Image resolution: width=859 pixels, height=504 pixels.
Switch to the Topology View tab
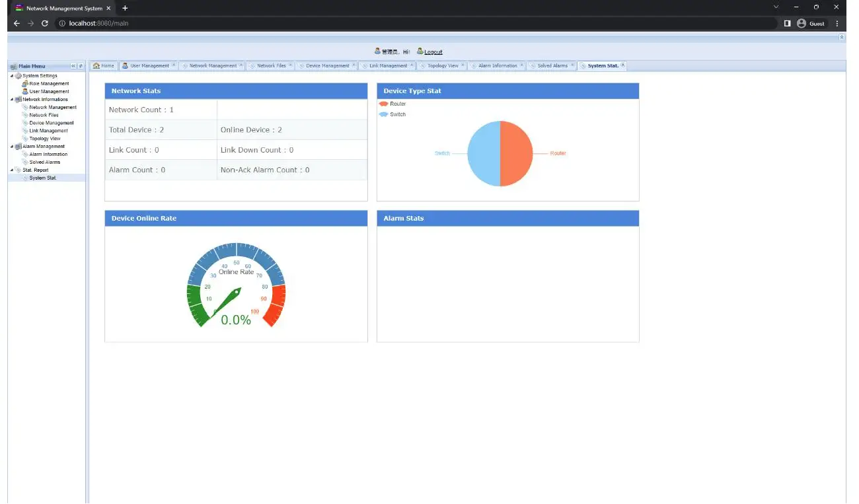point(442,65)
